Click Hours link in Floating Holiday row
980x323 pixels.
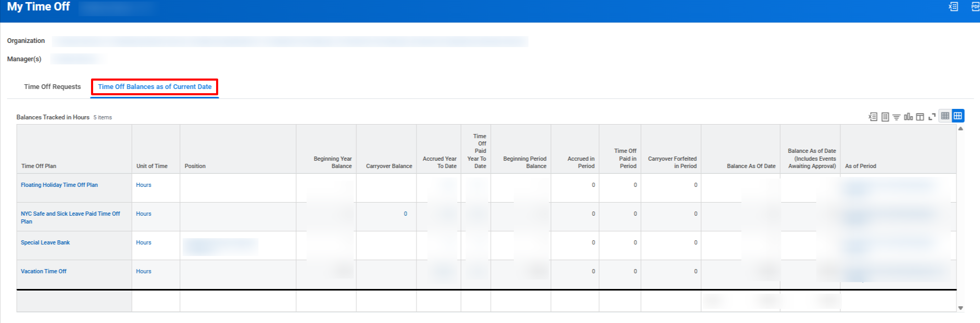143,185
